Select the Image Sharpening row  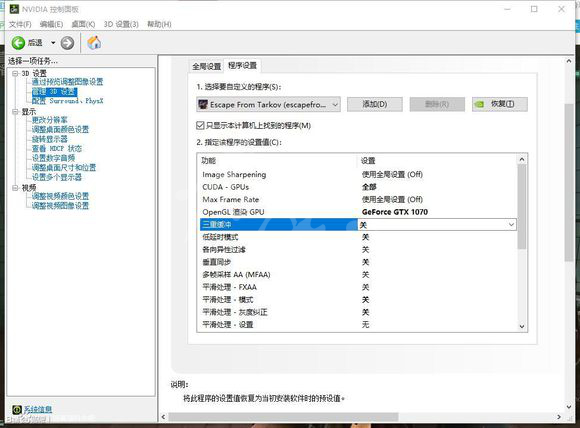[358, 175]
